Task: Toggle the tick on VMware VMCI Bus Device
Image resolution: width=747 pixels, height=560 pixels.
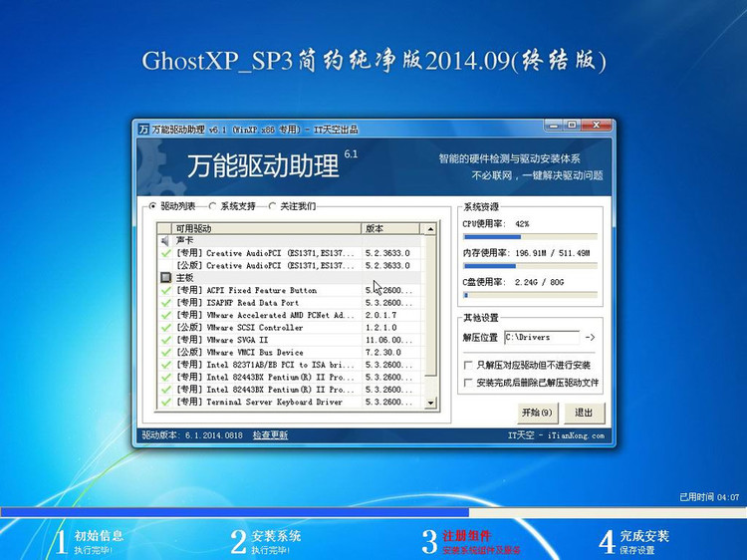Action: point(165,352)
